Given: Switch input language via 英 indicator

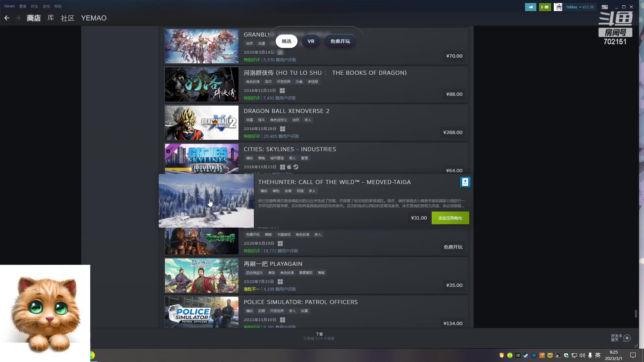Looking at the screenshot, I should (x=598, y=355).
